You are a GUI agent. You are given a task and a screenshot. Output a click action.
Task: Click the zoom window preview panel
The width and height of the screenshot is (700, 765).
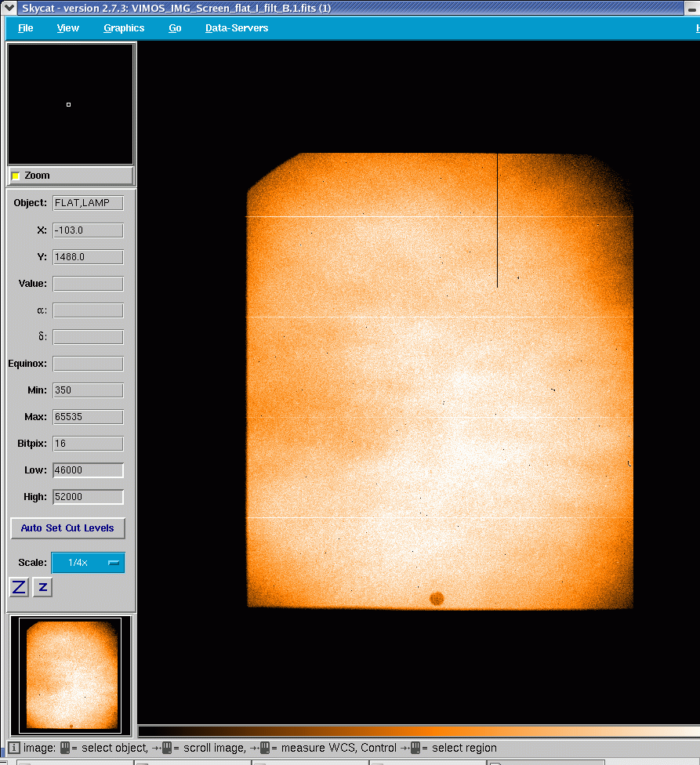point(71,104)
